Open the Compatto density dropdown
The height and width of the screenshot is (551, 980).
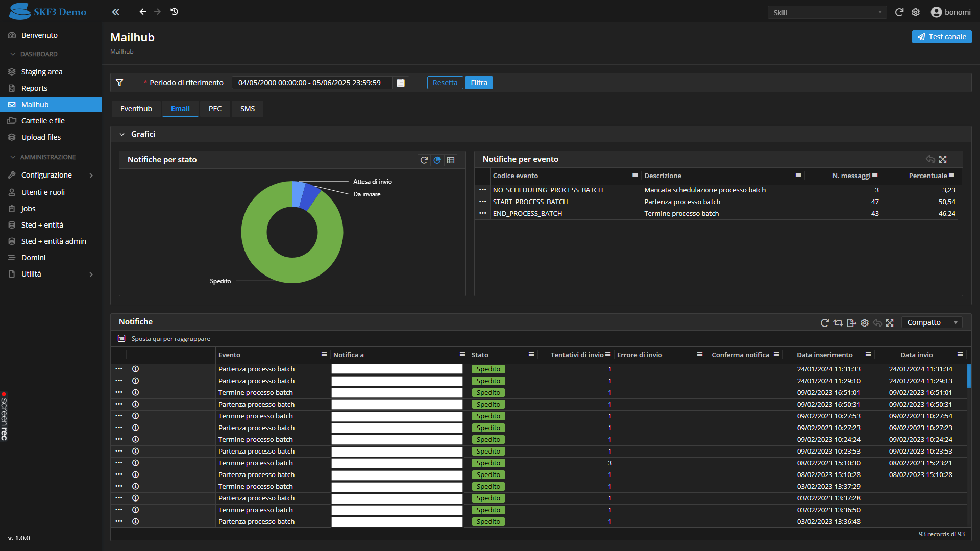point(932,322)
